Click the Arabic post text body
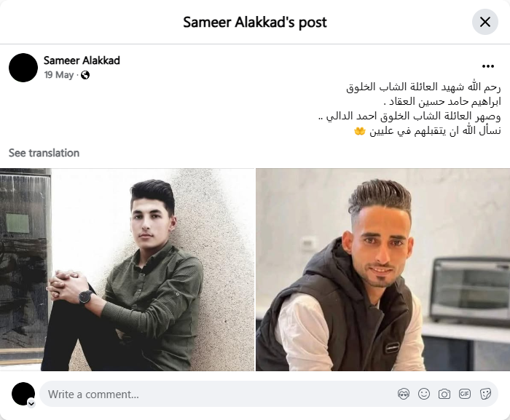This screenshot has width=510, height=420. (409, 109)
